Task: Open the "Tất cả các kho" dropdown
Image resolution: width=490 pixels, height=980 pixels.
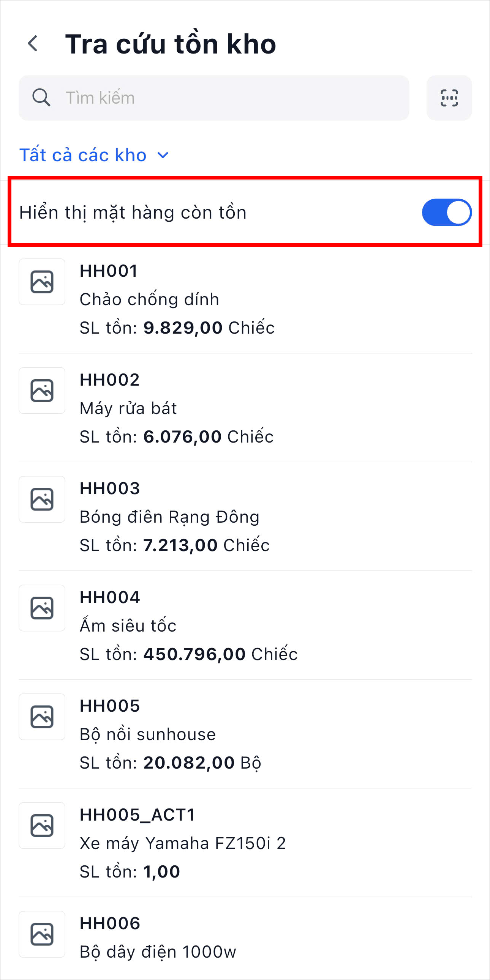Action: coord(83,155)
